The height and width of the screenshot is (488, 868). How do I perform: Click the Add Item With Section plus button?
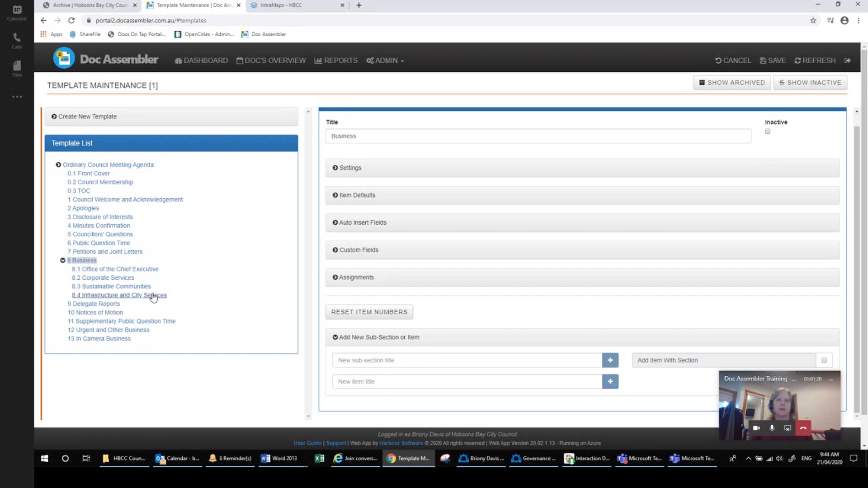(825, 360)
